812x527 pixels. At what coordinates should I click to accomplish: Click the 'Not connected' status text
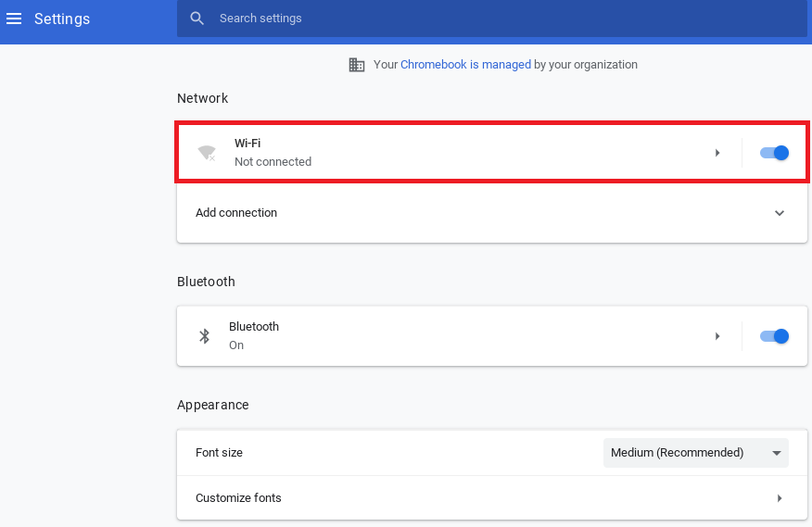(273, 161)
